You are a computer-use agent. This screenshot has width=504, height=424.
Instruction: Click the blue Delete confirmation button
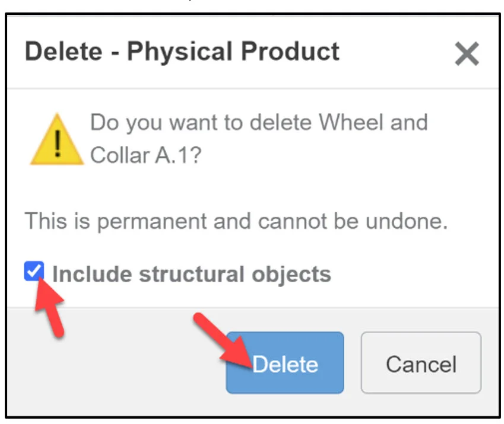[x=284, y=363]
